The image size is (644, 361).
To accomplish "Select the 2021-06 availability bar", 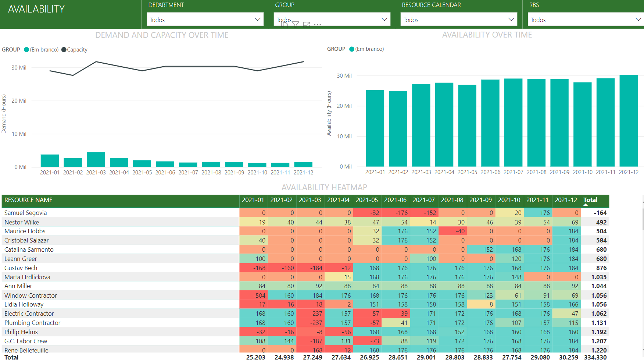I will [490, 123].
